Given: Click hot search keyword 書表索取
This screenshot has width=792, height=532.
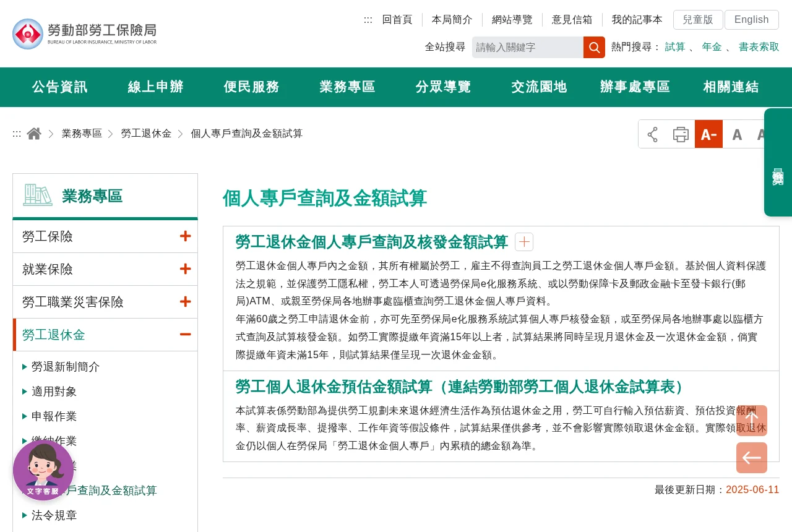Looking at the screenshot, I should tap(759, 47).
